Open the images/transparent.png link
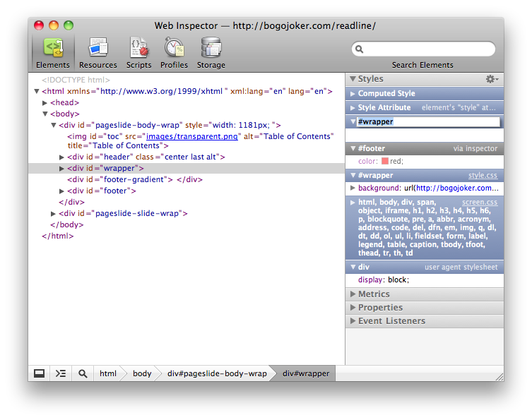The image size is (532, 420). [191, 137]
